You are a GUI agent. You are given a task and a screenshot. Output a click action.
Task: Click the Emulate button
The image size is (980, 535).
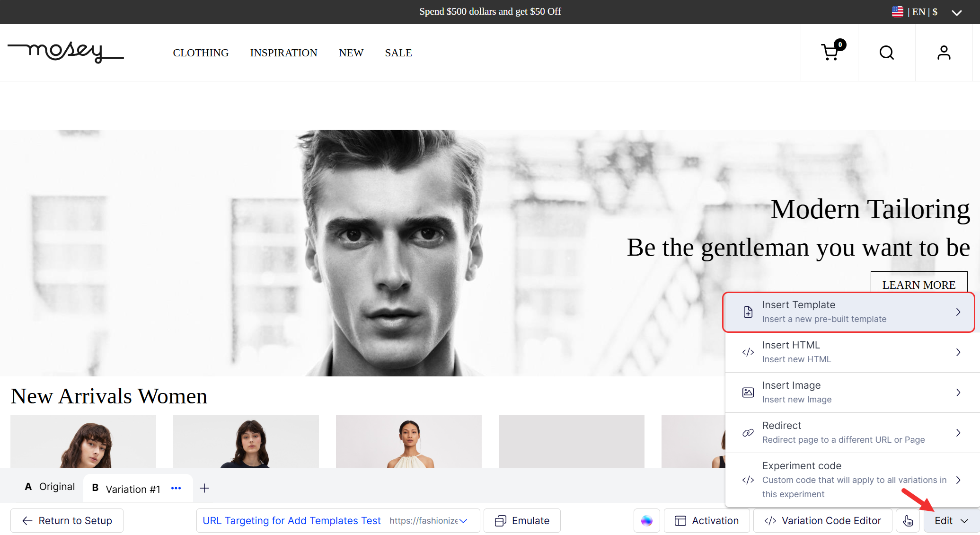(522, 521)
